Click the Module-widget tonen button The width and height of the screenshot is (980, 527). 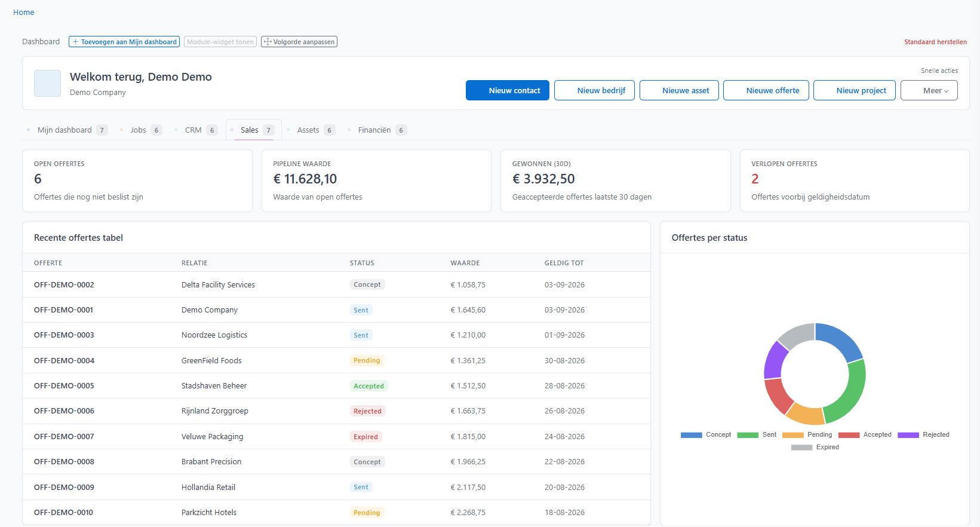(220, 42)
